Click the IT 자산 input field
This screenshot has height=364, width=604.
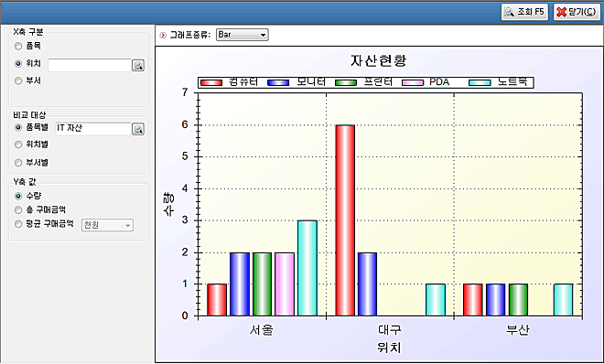(x=93, y=129)
